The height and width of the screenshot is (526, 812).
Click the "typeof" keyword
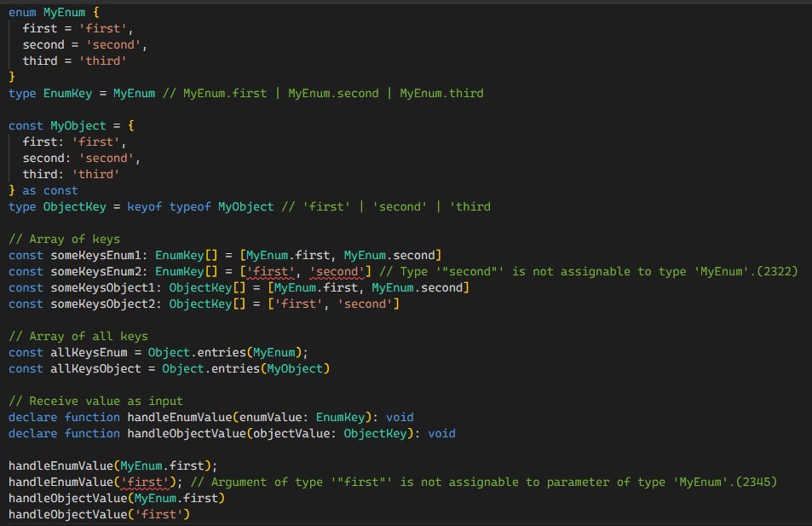click(190, 207)
